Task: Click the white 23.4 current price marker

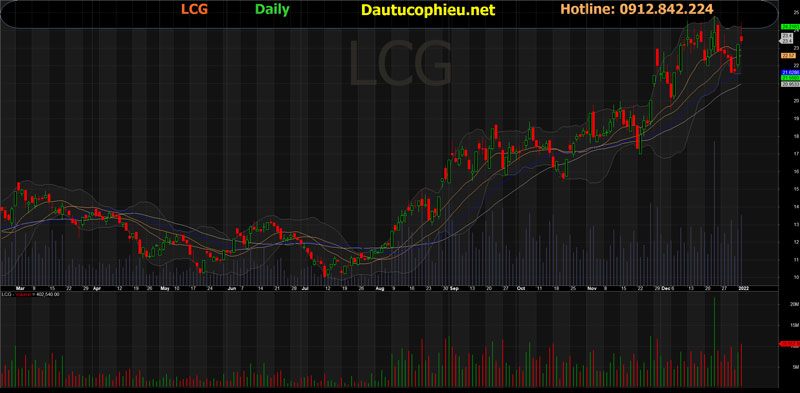Action: 787,41
